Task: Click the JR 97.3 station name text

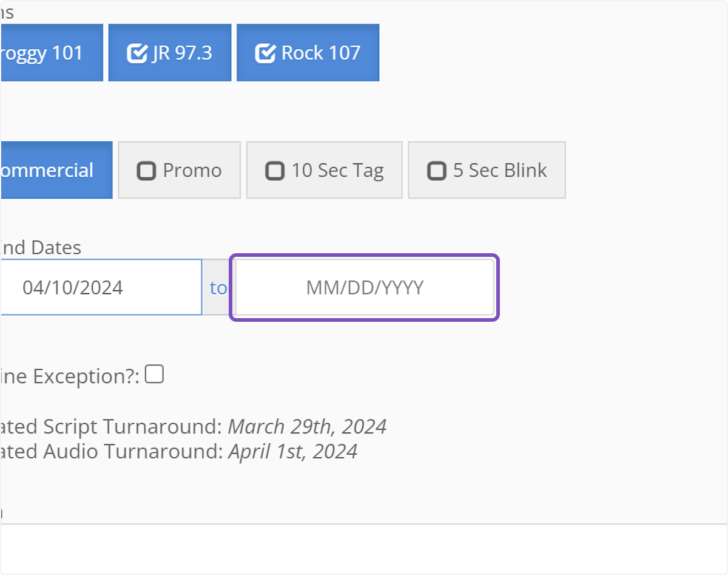Action: tap(181, 53)
